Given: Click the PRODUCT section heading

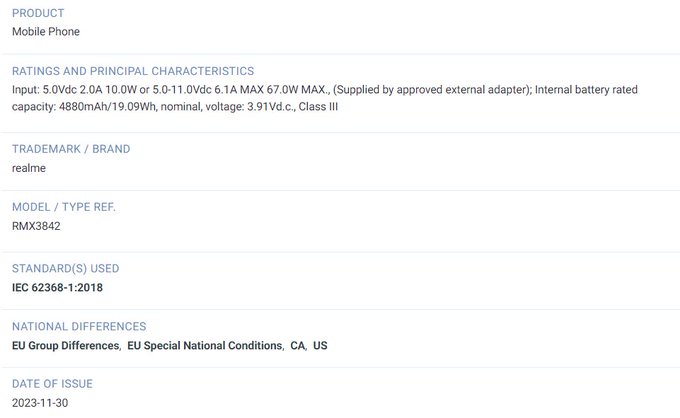Looking at the screenshot, I should pyautogui.click(x=38, y=13).
